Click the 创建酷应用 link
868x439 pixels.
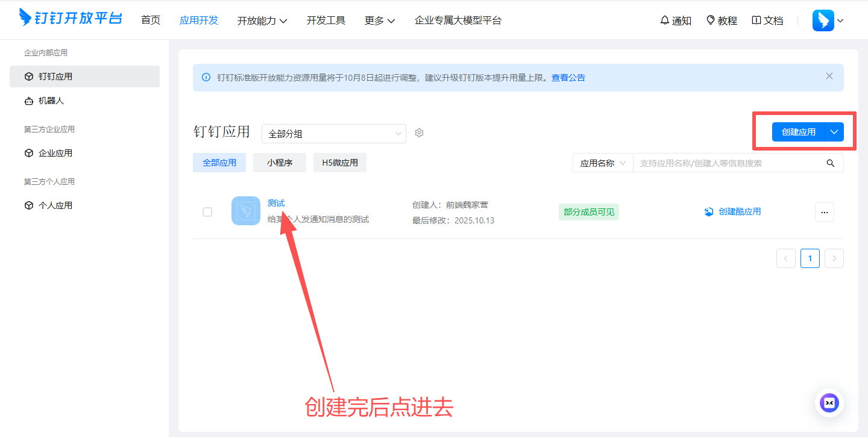[732, 212]
